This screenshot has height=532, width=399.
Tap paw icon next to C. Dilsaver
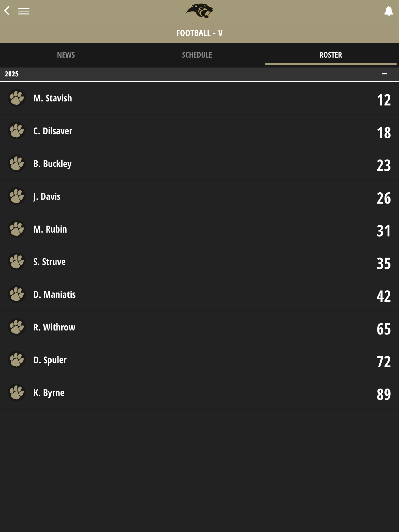(x=17, y=131)
